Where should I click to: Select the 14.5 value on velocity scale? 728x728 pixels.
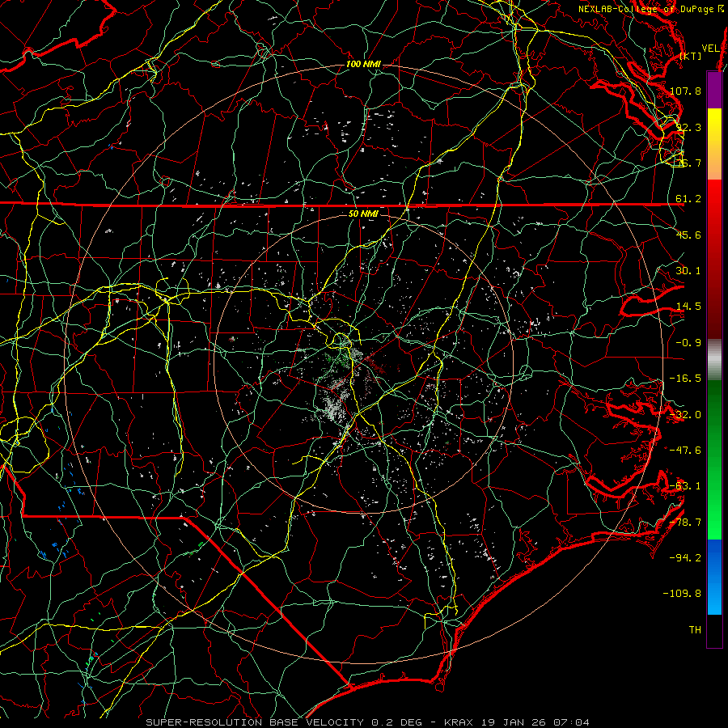688,307
